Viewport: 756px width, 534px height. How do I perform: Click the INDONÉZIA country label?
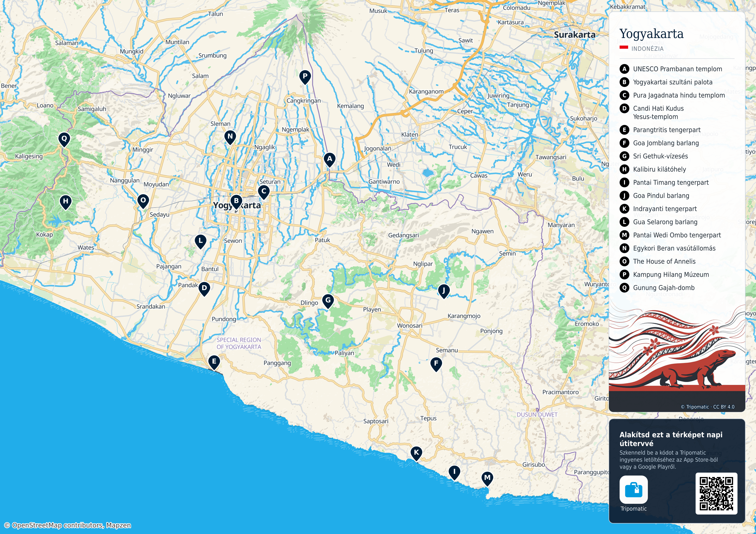coord(647,49)
